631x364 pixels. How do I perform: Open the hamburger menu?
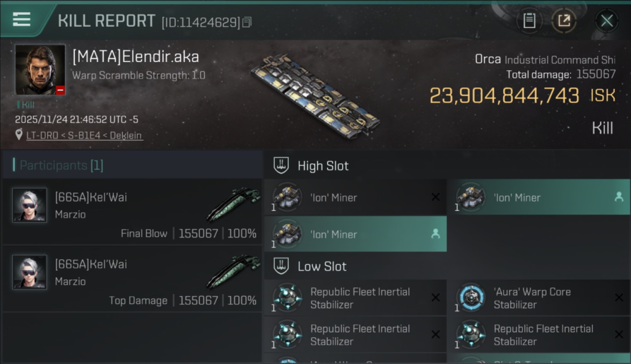coord(21,19)
